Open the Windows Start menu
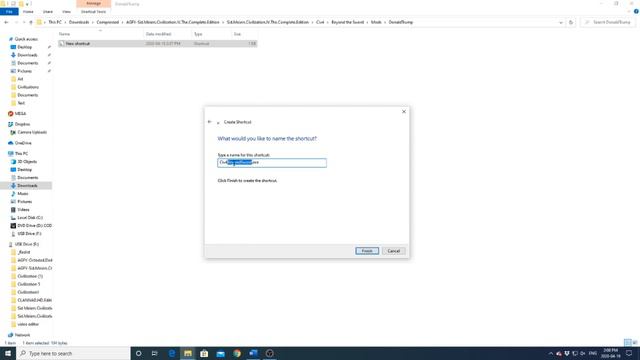Image resolution: width=640 pixels, height=360 pixels. coord(8,353)
